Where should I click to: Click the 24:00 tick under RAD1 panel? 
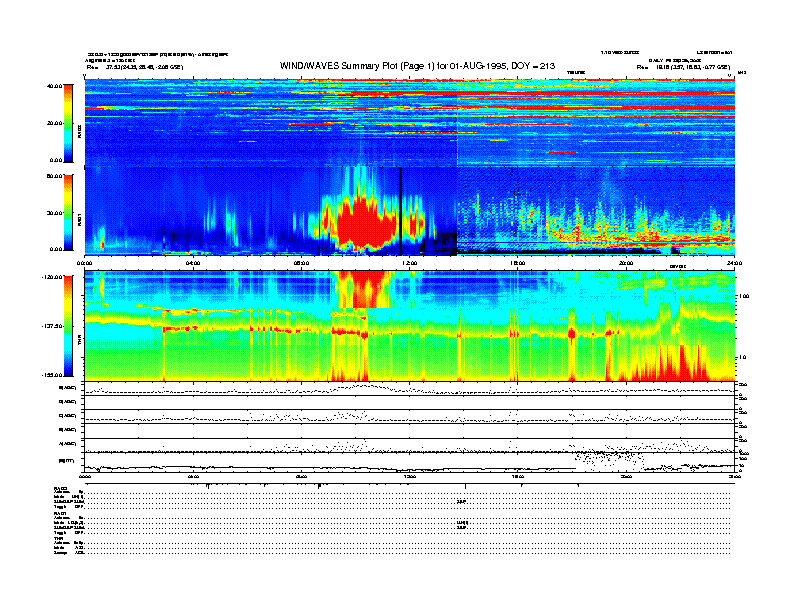tap(734, 263)
